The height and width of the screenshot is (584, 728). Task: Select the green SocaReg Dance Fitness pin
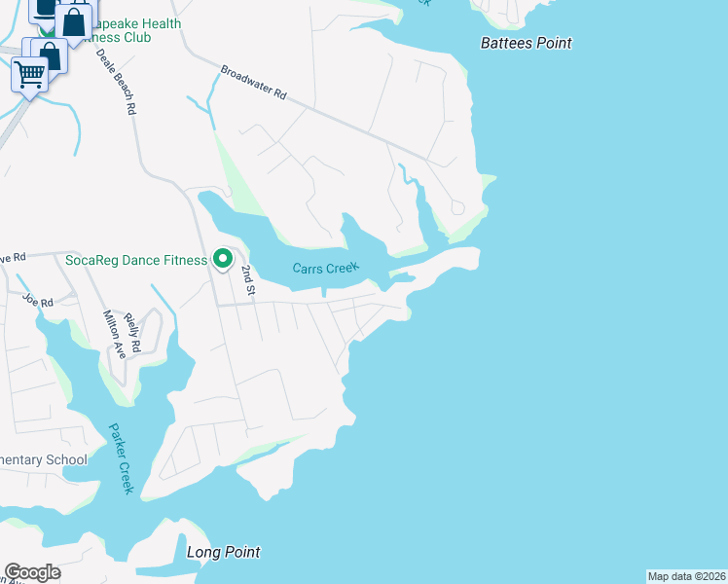click(223, 259)
